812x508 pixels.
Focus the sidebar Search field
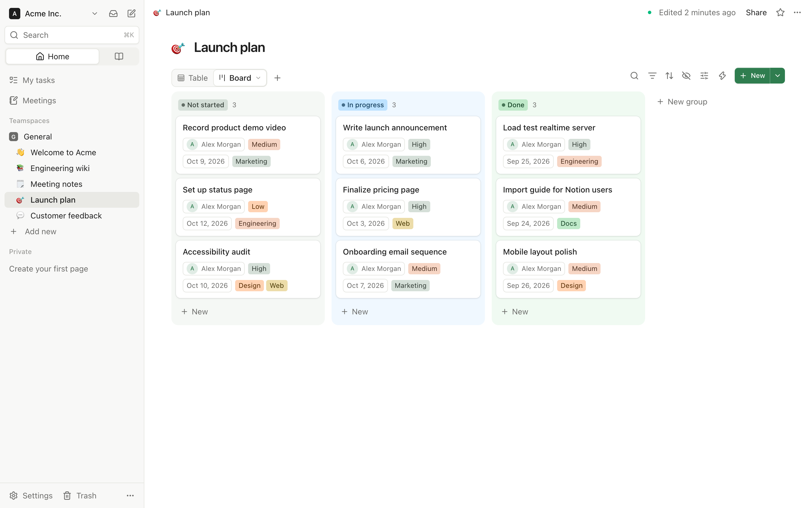click(72, 35)
